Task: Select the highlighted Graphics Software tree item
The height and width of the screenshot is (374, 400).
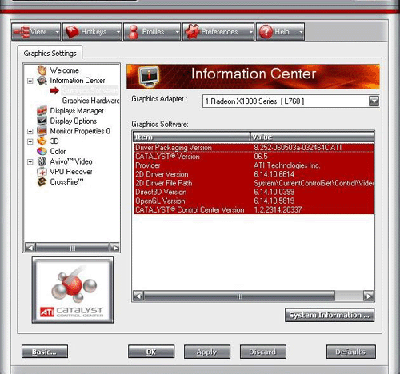Action: click(90, 90)
